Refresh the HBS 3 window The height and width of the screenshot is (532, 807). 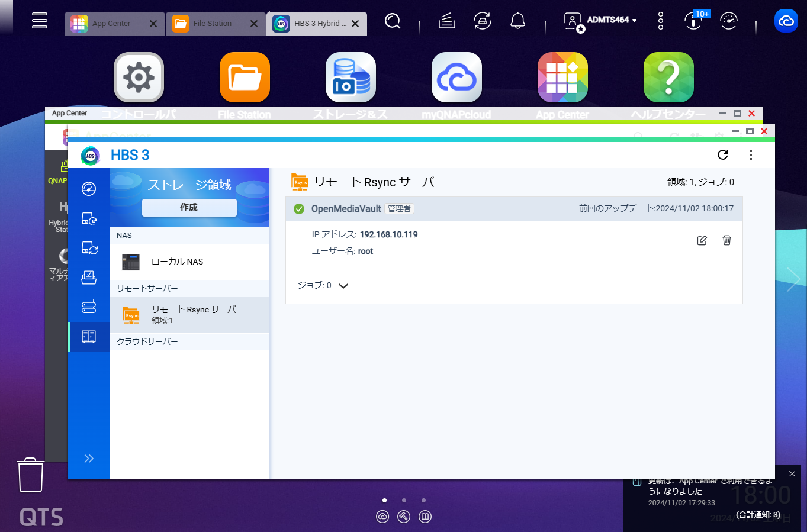722,155
